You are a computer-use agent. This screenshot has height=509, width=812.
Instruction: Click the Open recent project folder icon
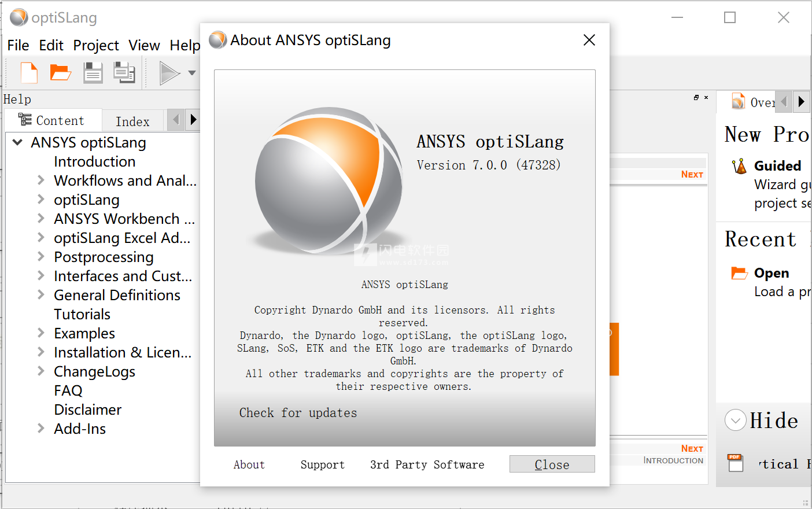click(x=739, y=273)
